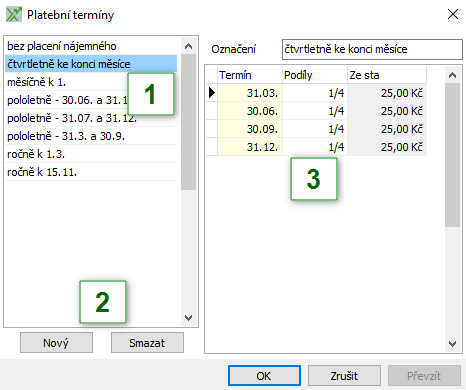Click up arrow of the terms table scrollbar

click(x=452, y=75)
